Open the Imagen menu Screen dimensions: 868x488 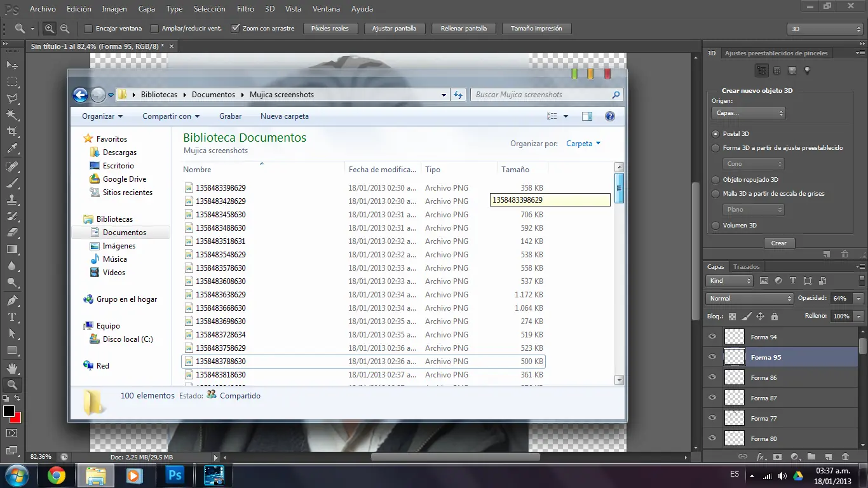pos(114,9)
